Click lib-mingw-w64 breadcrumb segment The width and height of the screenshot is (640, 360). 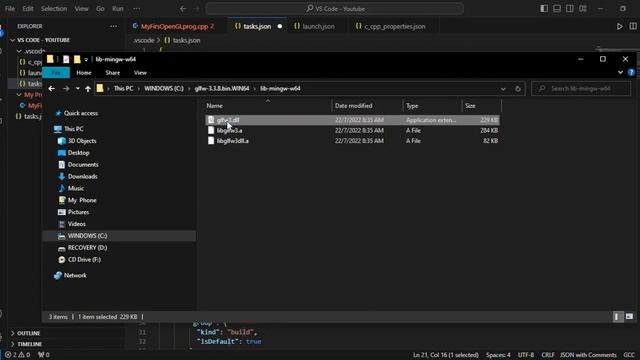280,89
